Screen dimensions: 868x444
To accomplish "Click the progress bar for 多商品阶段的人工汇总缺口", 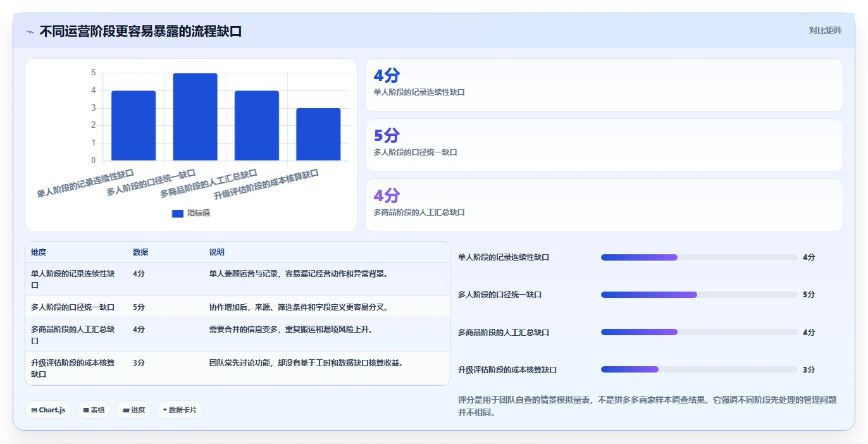I will pyautogui.click(x=699, y=332).
